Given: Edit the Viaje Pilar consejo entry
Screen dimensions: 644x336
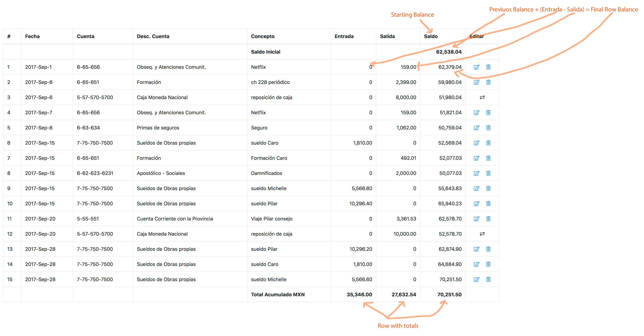Looking at the screenshot, I should click(476, 219).
